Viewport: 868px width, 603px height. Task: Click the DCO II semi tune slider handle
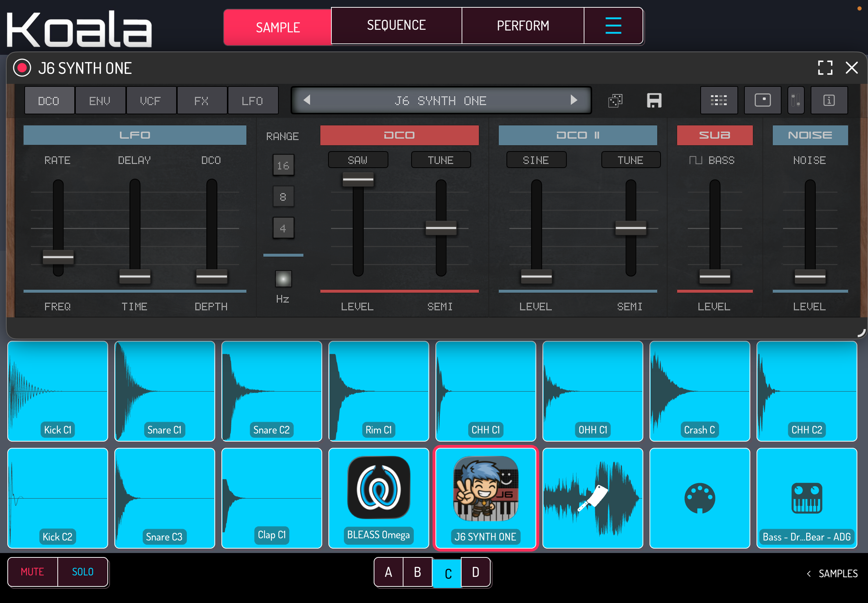pos(631,228)
